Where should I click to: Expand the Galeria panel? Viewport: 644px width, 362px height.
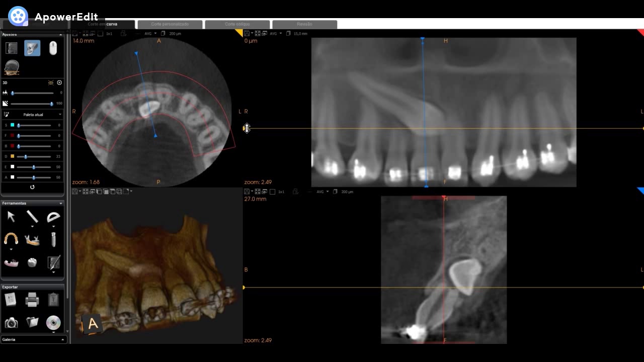click(x=62, y=340)
